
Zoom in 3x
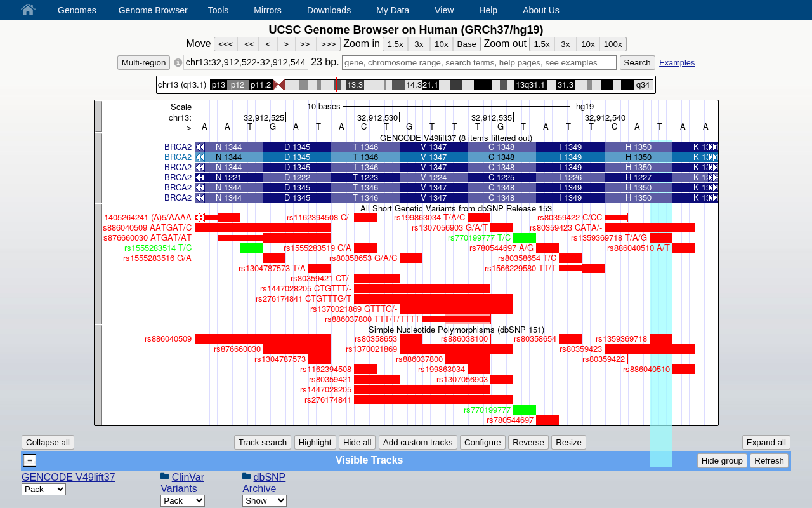click(x=419, y=44)
